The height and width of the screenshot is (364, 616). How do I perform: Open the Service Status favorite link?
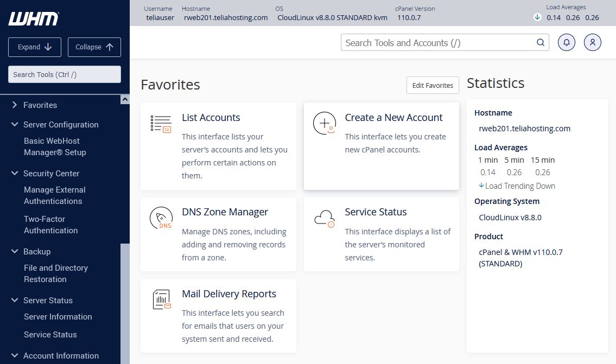(376, 212)
